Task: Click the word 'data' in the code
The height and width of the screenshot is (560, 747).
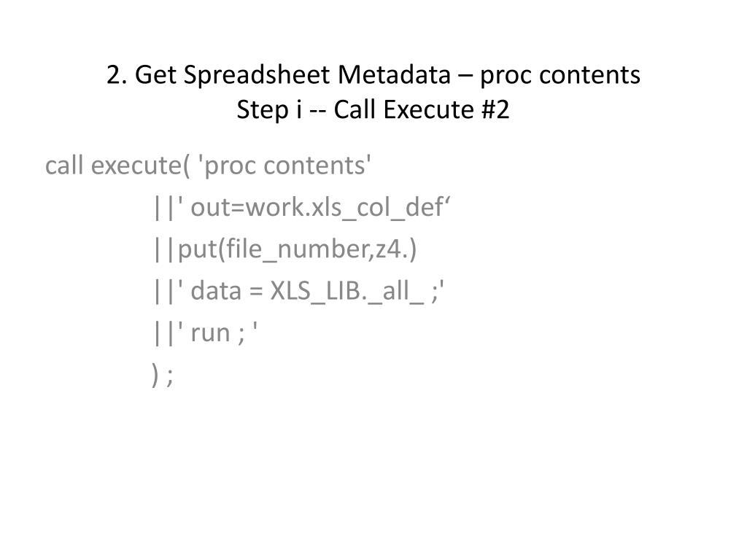Action: tap(218, 292)
